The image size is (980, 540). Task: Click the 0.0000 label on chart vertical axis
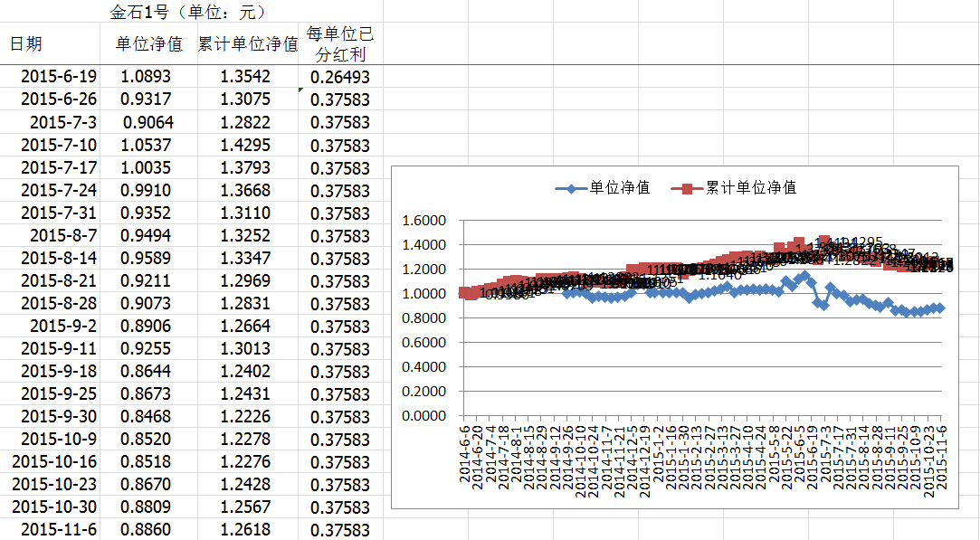point(423,416)
